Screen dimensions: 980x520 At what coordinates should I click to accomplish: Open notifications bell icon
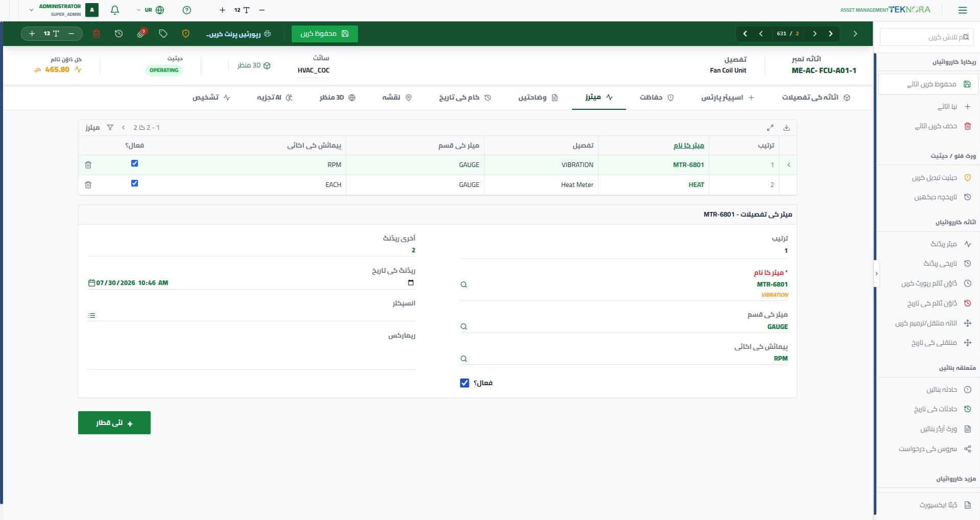[x=115, y=10]
